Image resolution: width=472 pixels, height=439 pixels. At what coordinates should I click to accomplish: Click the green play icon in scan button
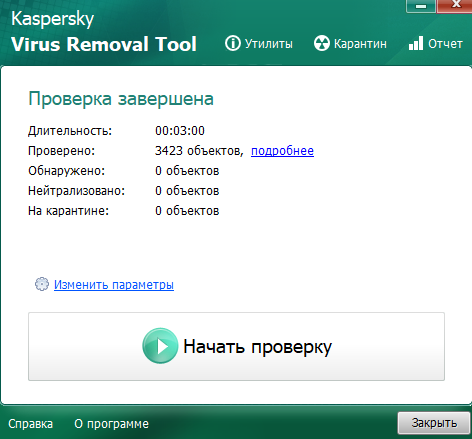[160, 346]
